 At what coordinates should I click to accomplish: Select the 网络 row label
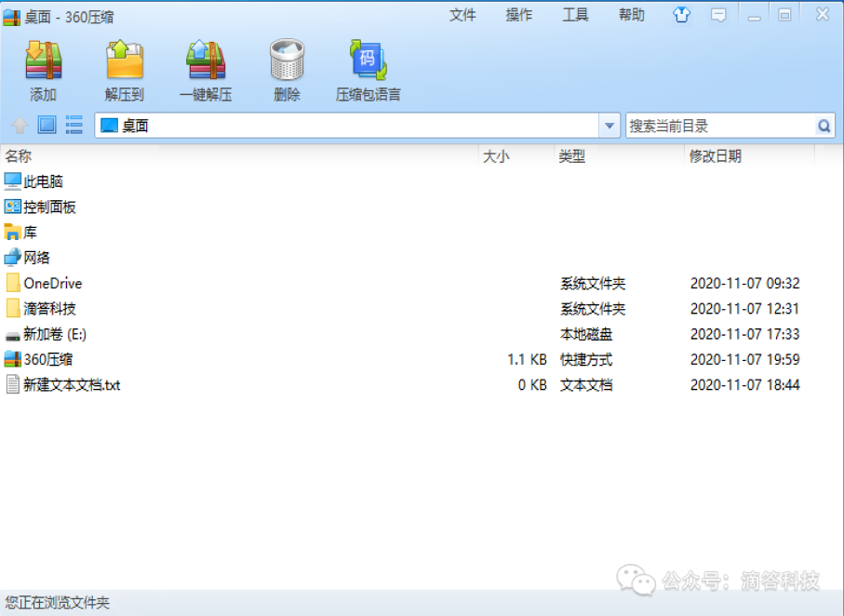coord(36,258)
